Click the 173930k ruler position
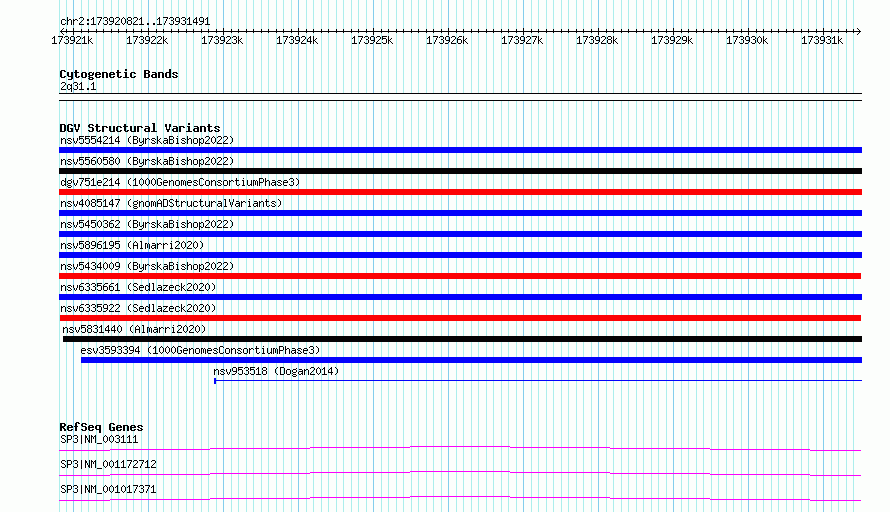This screenshot has width=890, height=512. click(x=747, y=40)
